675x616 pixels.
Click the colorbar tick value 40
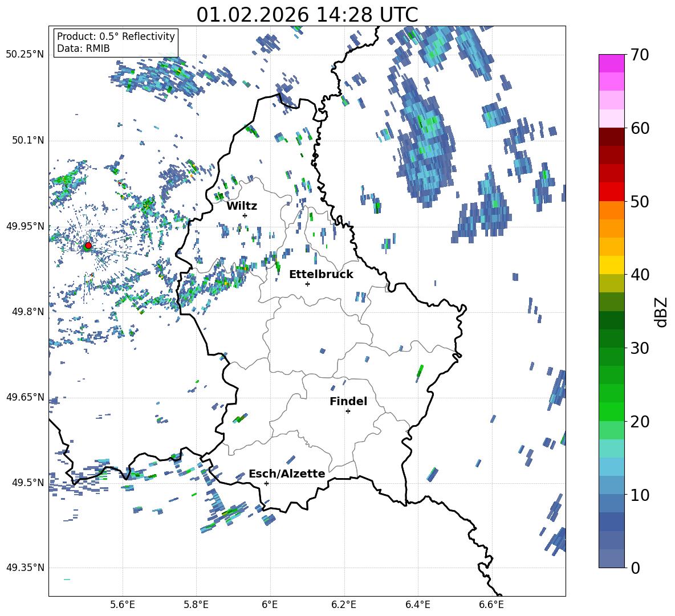(640, 275)
